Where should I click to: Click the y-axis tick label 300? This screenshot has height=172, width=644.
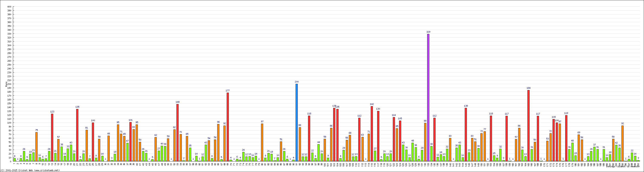point(9,45)
